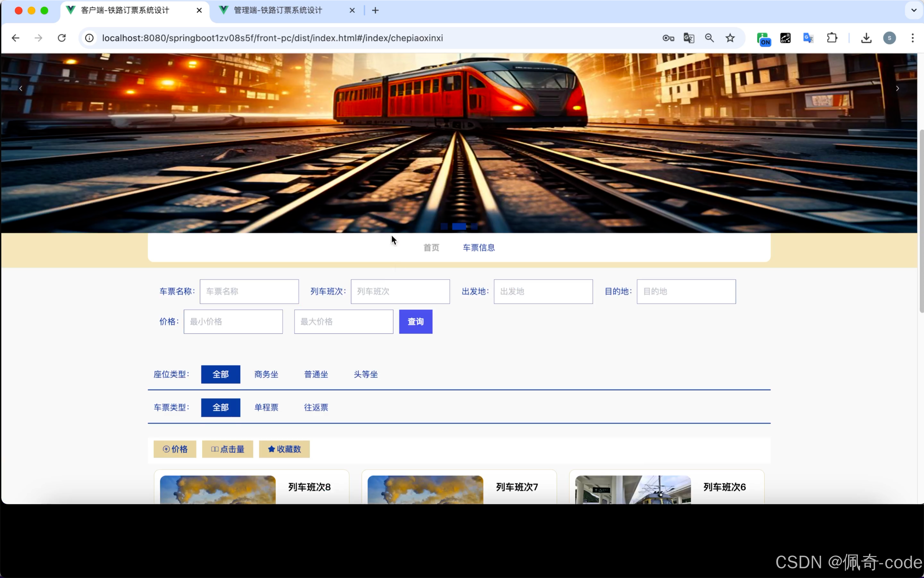The height and width of the screenshot is (578, 924).
Task: Open Chrome three-dot menu
Action: [x=912, y=38]
